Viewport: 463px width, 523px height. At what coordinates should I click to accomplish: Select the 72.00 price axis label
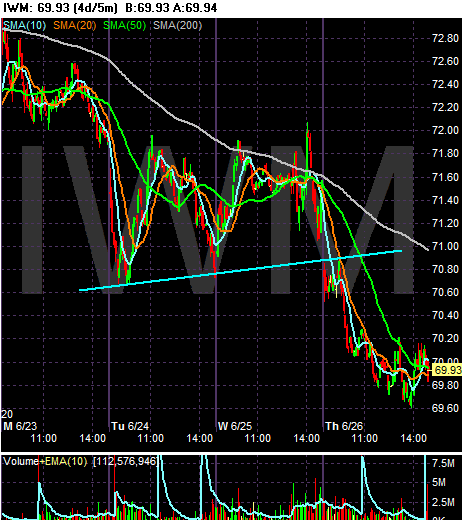(445, 130)
